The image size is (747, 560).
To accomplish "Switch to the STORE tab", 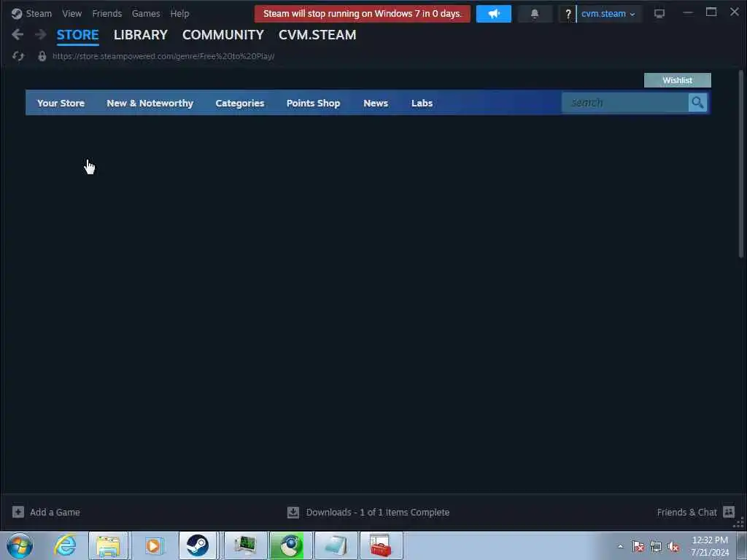I will point(77,35).
